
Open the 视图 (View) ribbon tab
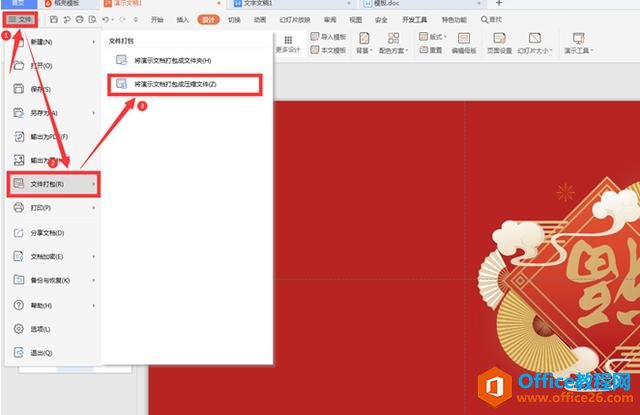[356, 20]
